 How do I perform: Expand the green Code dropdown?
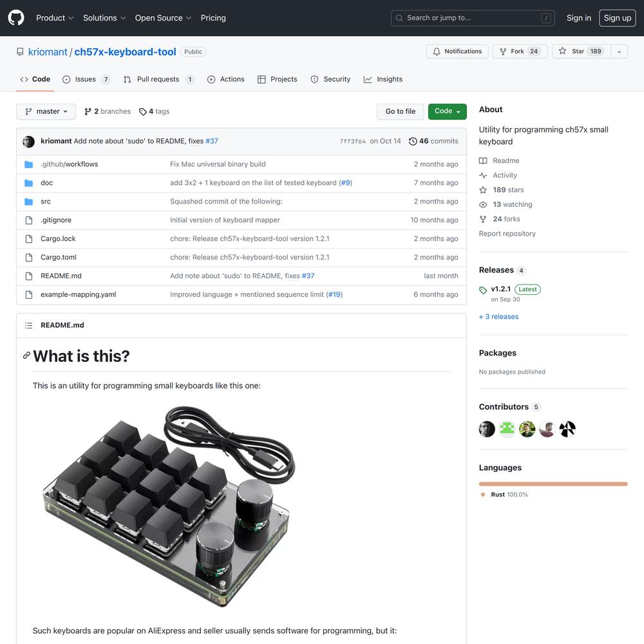click(448, 111)
